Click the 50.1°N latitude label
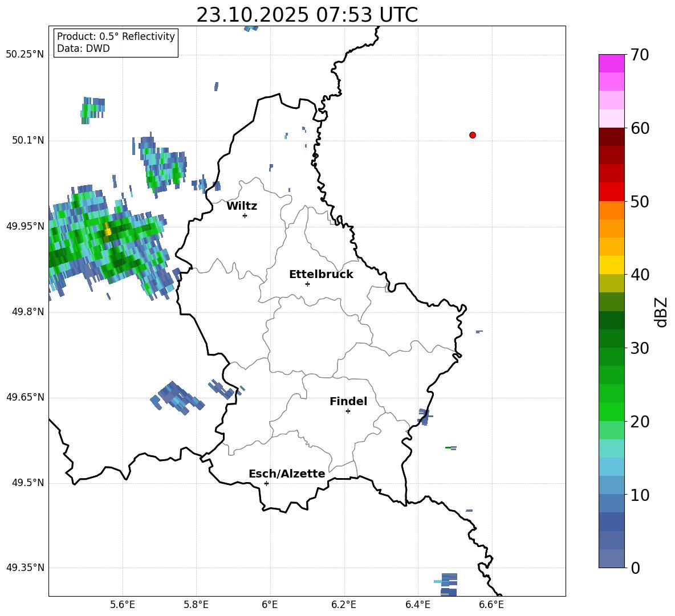 point(28,141)
